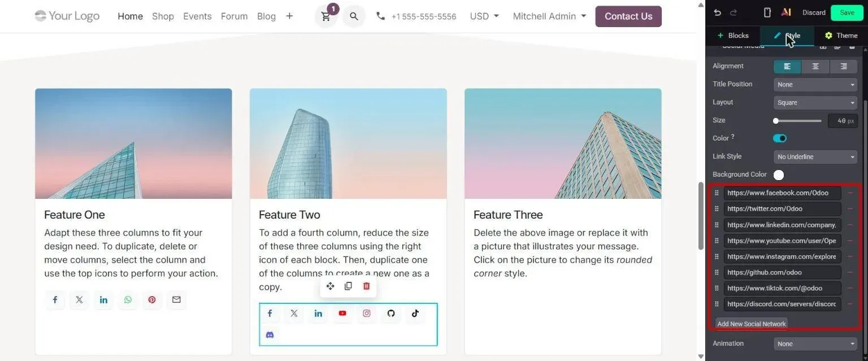The image size is (868, 361).
Task: Click the X icon under Feature One
Action: pos(79,299)
